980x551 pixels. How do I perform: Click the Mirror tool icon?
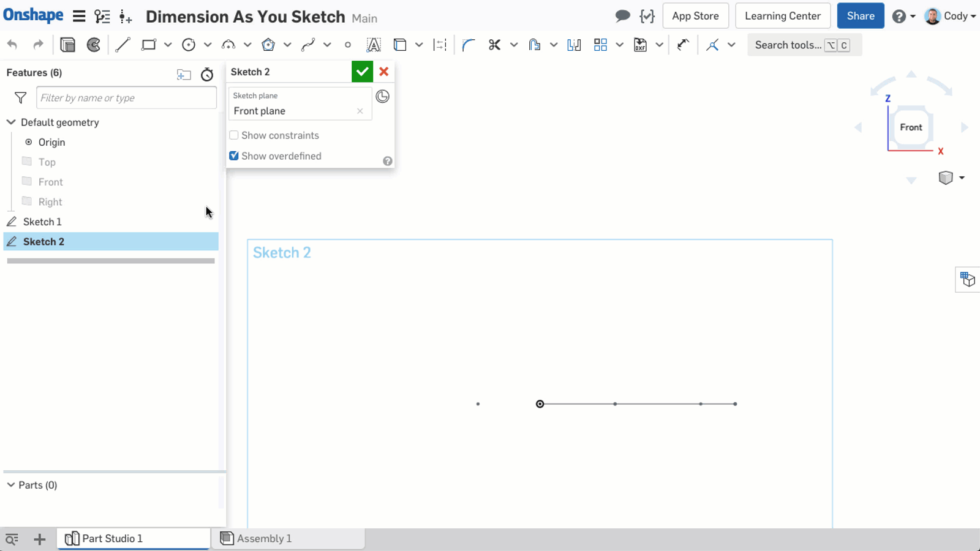574,45
